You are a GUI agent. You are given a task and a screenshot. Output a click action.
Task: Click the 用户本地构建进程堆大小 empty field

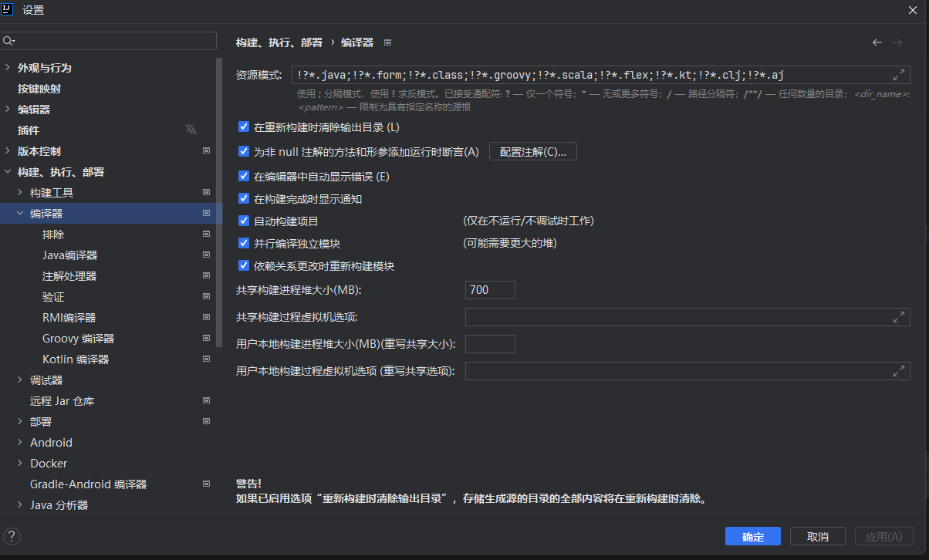[x=490, y=344]
